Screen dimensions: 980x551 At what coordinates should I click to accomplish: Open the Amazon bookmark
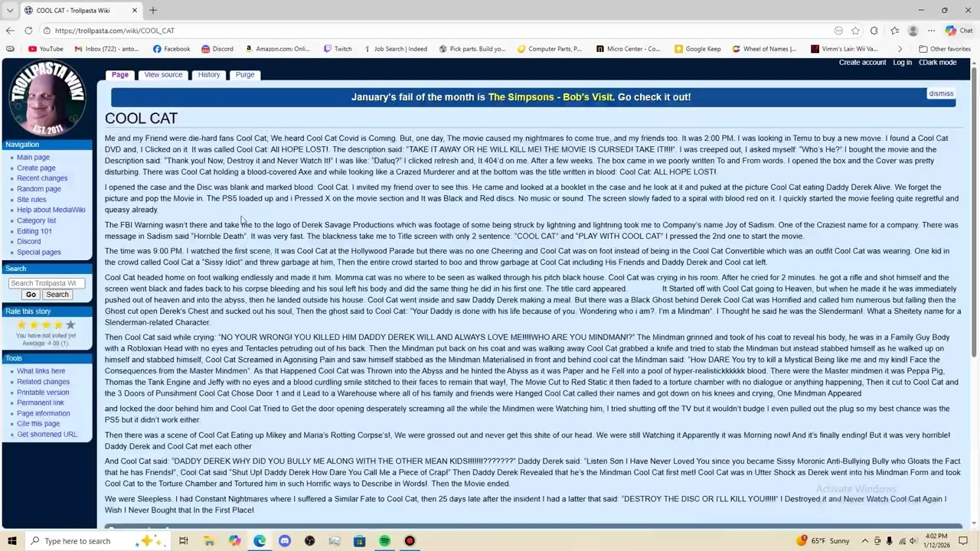(277, 49)
